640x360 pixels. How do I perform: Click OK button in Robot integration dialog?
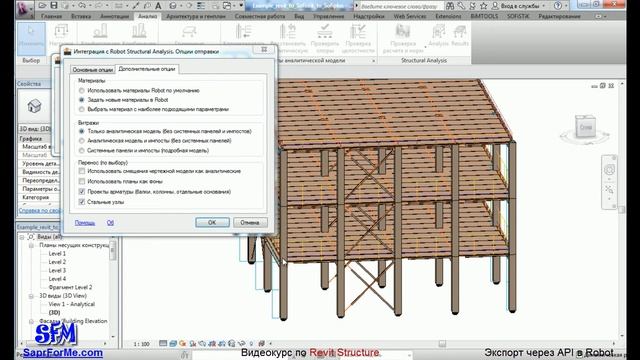(x=212, y=222)
